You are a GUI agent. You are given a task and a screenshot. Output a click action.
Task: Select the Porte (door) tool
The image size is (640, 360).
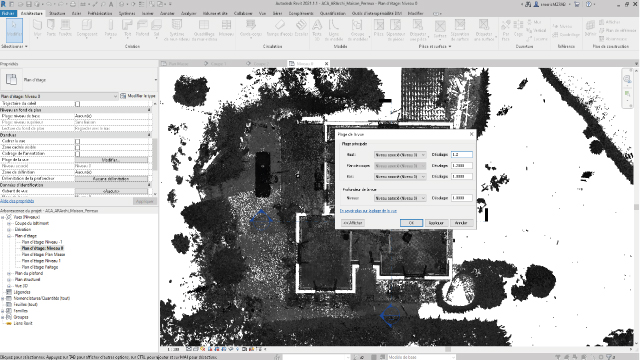51,29
